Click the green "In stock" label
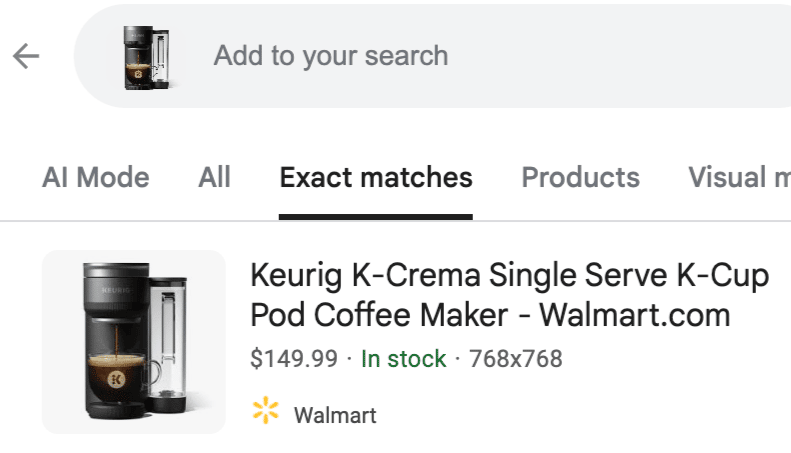Screen dimensions: 791x453 403,358
